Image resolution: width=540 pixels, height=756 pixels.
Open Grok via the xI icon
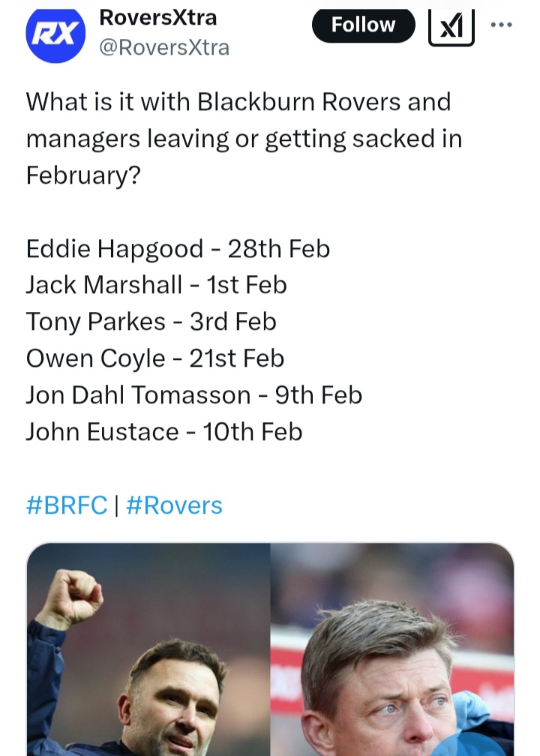451,26
